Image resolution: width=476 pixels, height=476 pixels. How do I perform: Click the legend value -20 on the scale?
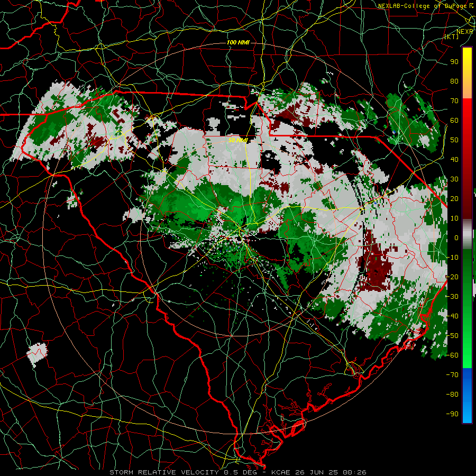[452, 277]
